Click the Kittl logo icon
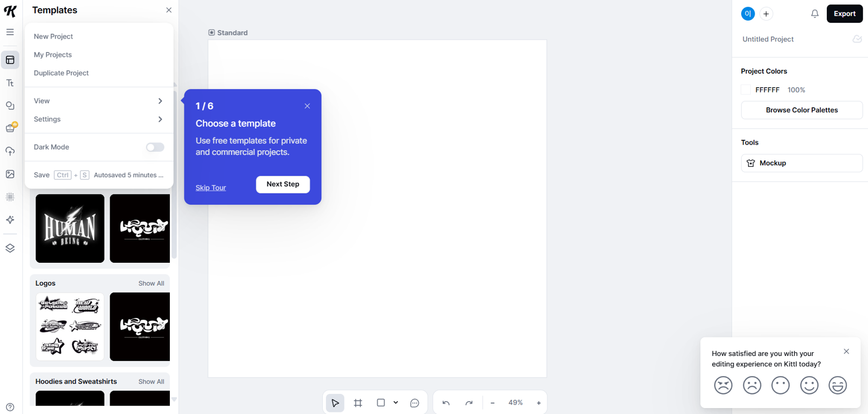Image resolution: width=868 pixels, height=414 pixels. [x=10, y=11]
